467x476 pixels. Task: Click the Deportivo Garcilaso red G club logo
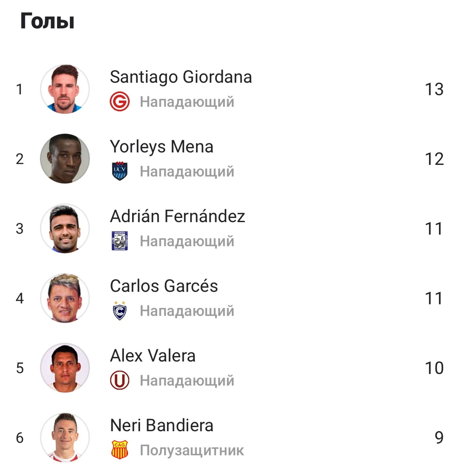coord(120,102)
